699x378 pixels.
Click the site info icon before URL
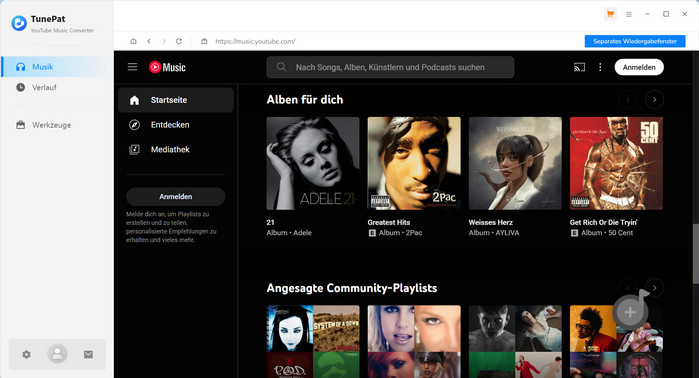pyautogui.click(x=204, y=41)
